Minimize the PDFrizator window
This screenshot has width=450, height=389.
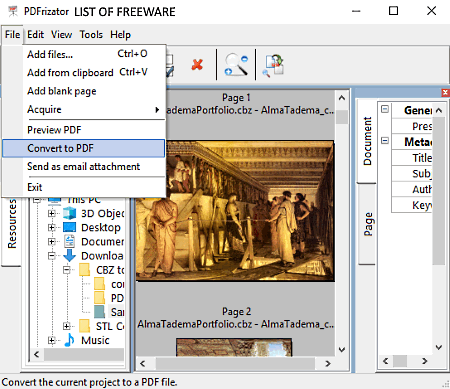coord(356,11)
